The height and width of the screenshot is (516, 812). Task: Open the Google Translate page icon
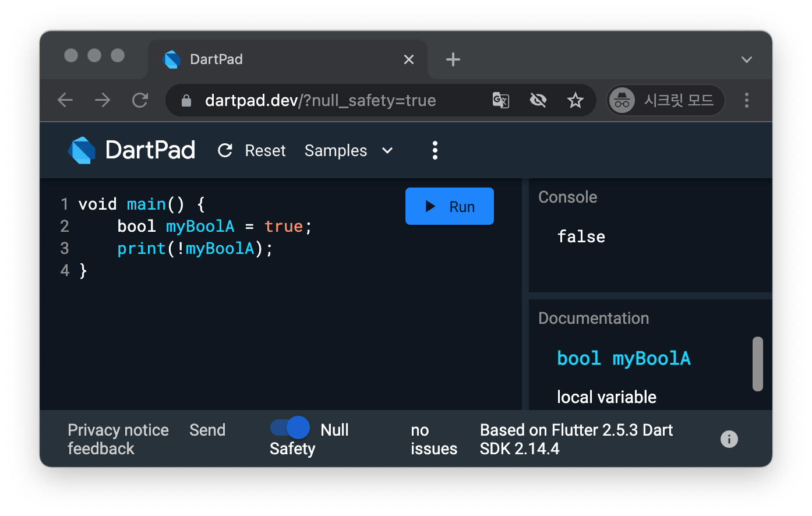click(501, 100)
